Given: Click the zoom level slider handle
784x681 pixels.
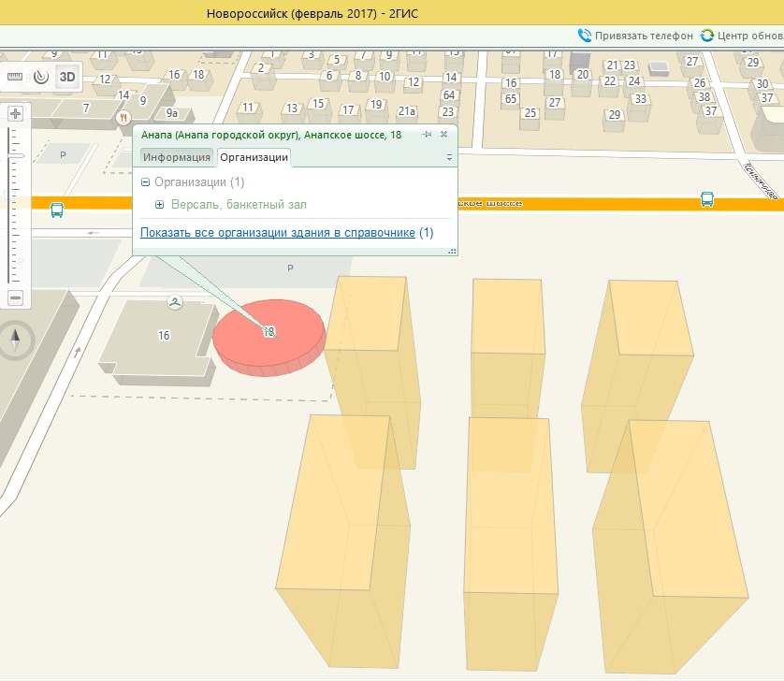Looking at the screenshot, I should pos(16,156).
